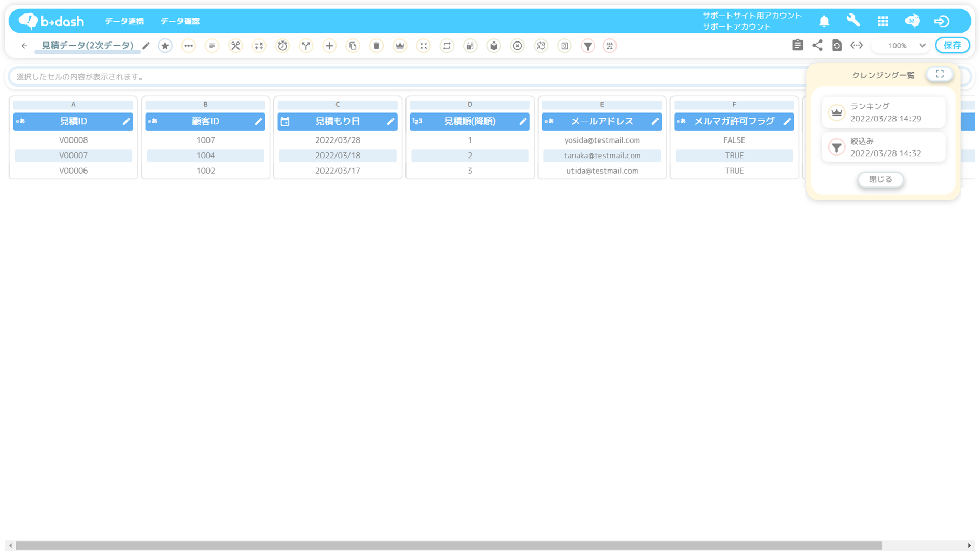Viewport: 980px width, 551px height.
Task: Expand the クレンジング一覧 panel to fullscreen
Action: tap(939, 74)
